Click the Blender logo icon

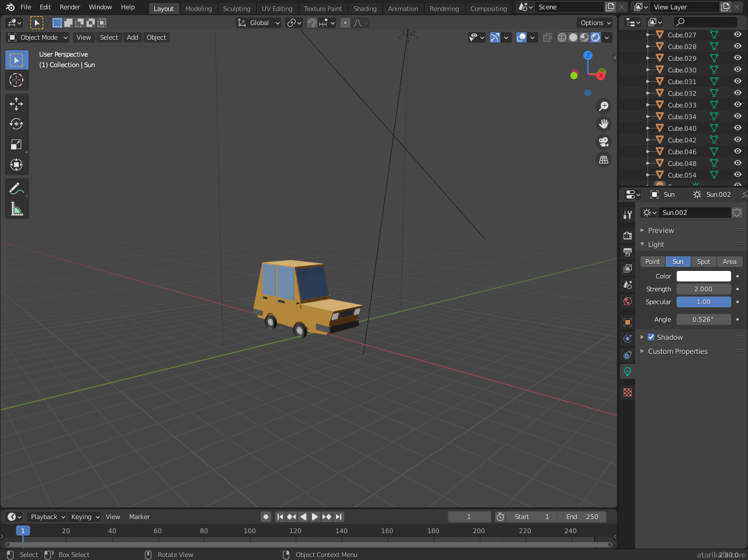10,7
